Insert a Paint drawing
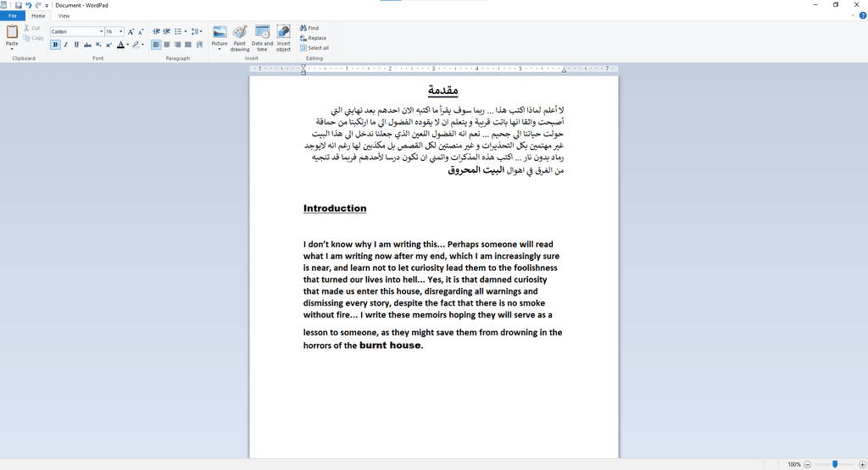 click(x=240, y=38)
